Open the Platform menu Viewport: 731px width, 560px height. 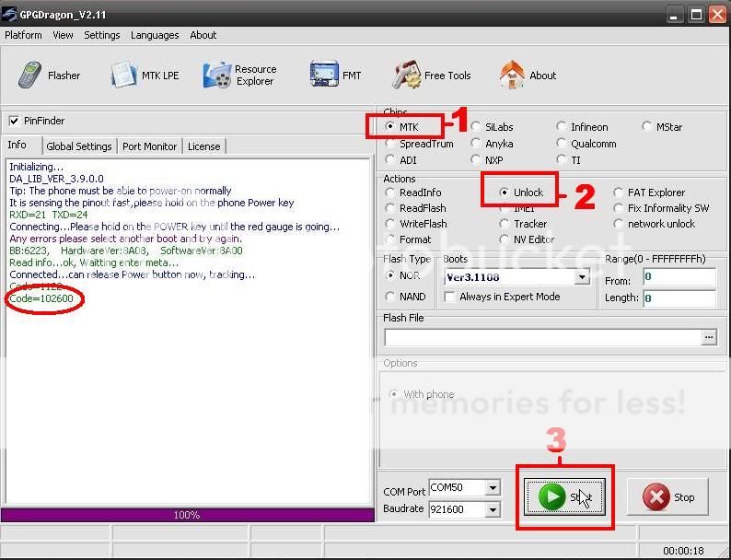23,35
